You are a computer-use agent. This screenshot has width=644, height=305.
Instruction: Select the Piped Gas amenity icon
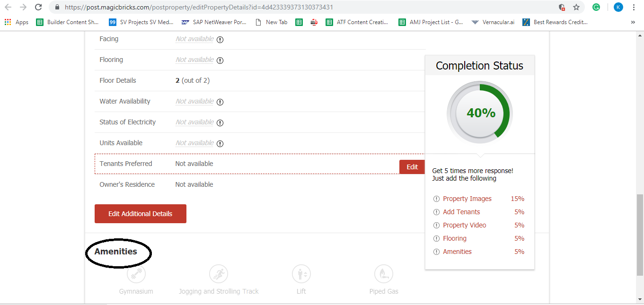384,274
